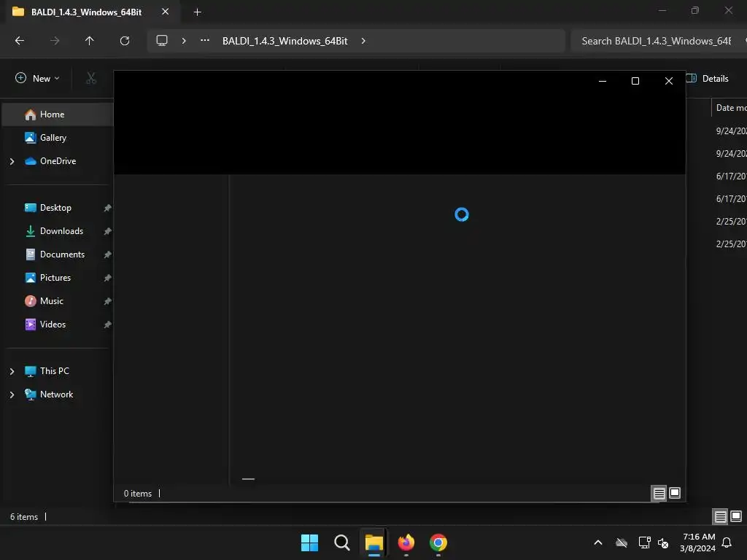Minimize the front loading window
This screenshot has height=560, width=747.
coord(602,81)
